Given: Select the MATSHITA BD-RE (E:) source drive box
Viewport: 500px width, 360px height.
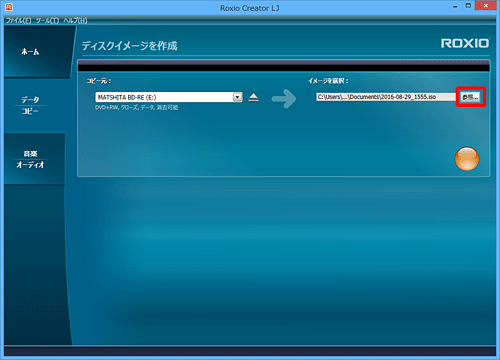Looking at the screenshot, I should click(169, 97).
